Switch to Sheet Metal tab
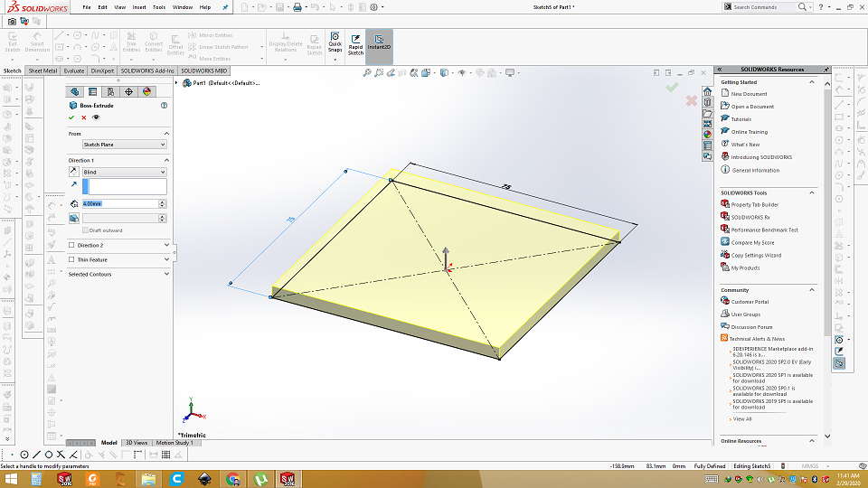The width and height of the screenshot is (868, 488). tap(42, 70)
